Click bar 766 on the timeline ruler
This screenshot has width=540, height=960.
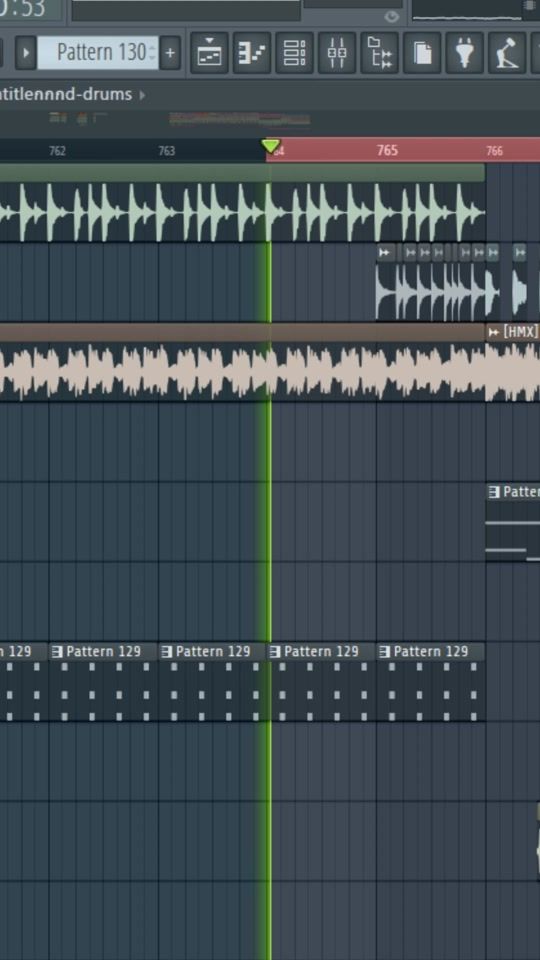point(494,151)
